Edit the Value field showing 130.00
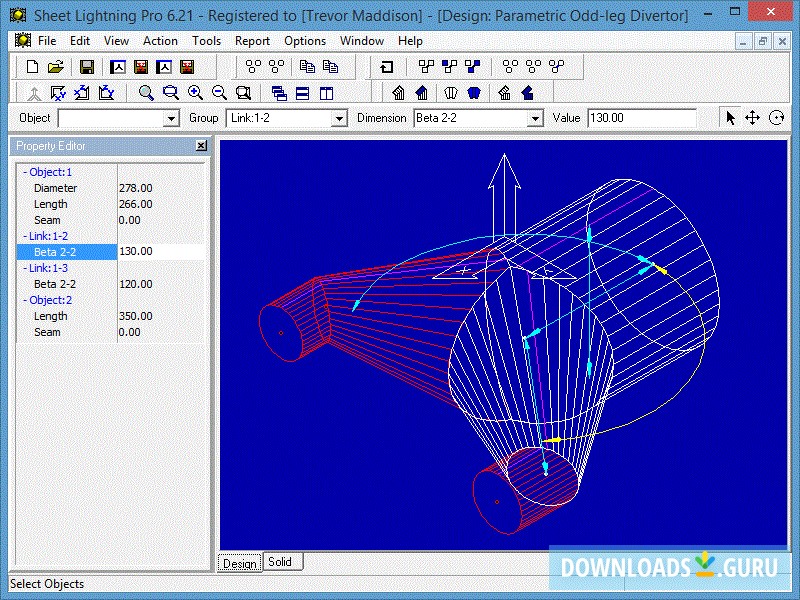This screenshot has height=600, width=800. (640, 117)
